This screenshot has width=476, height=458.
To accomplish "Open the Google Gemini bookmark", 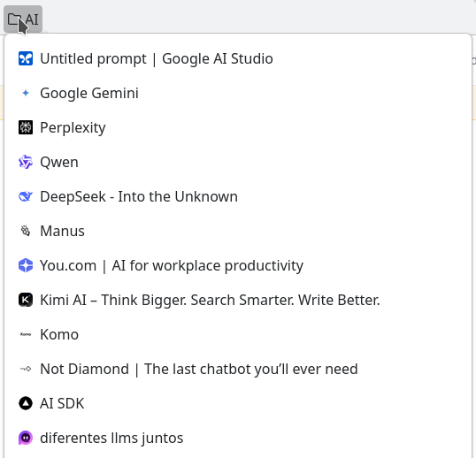I will point(238,93).
